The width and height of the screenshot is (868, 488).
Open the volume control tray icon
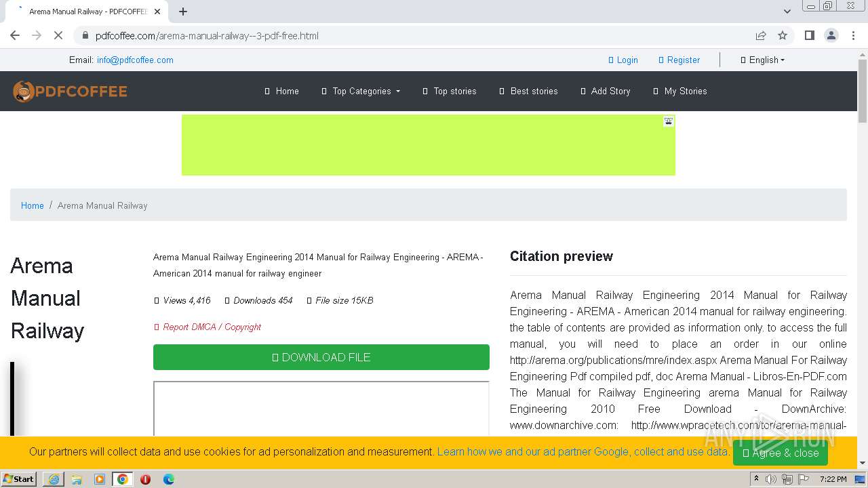point(771,479)
